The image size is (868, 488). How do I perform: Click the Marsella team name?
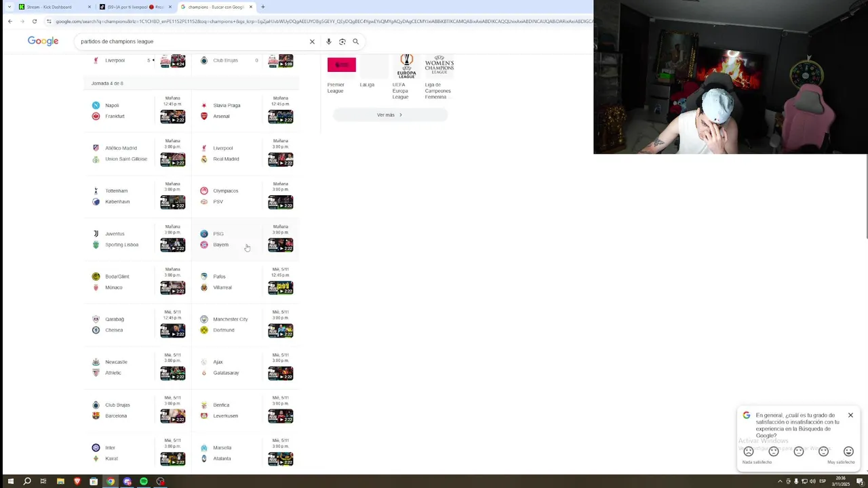(222, 447)
